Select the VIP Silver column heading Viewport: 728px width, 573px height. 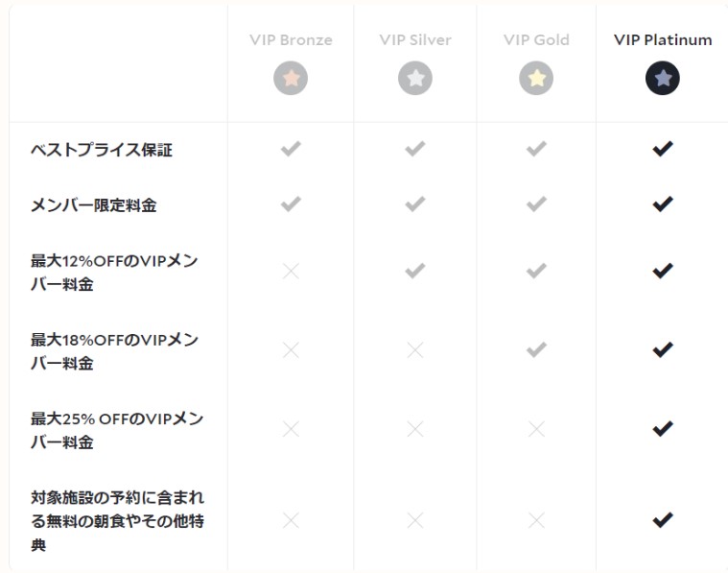415,40
